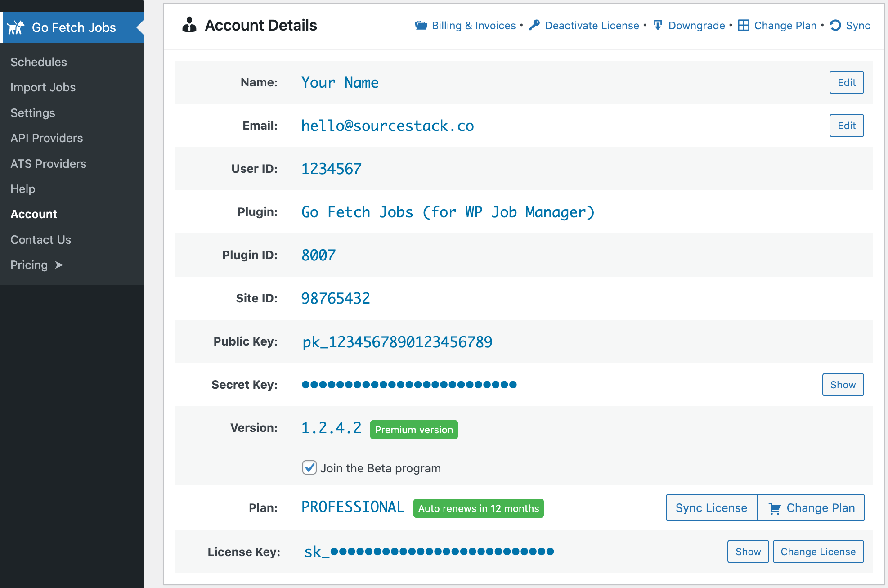Uncheck Join the Beta program

pyautogui.click(x=309, y=468)
